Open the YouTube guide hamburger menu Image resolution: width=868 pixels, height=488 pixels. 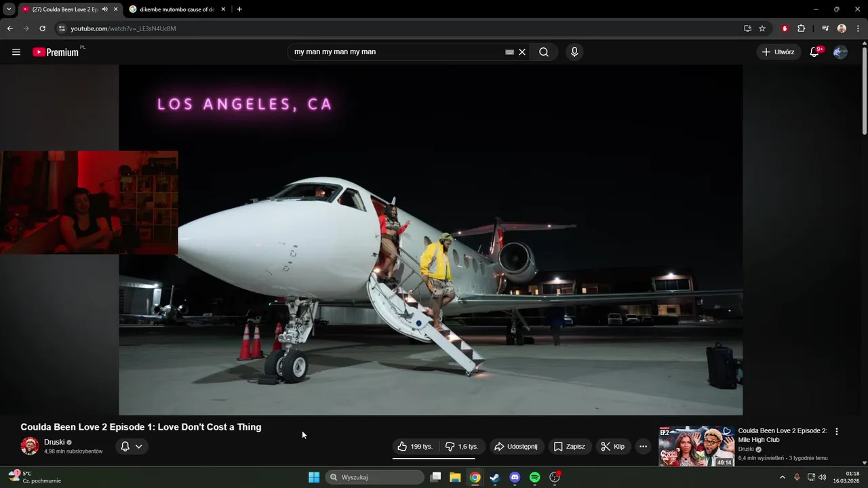[16, 52]
